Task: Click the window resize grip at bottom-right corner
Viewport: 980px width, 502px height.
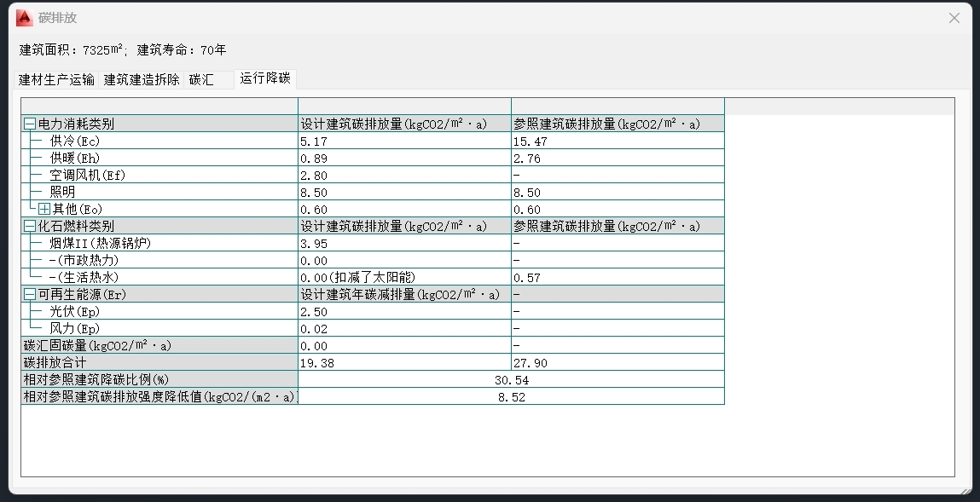Action: pyautogui.click(x=966, y=490)
